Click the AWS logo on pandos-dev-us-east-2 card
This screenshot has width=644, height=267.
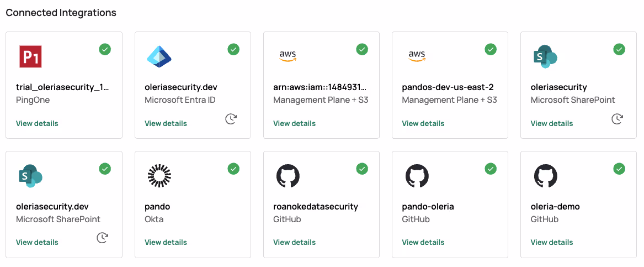[x=417, y=56]
